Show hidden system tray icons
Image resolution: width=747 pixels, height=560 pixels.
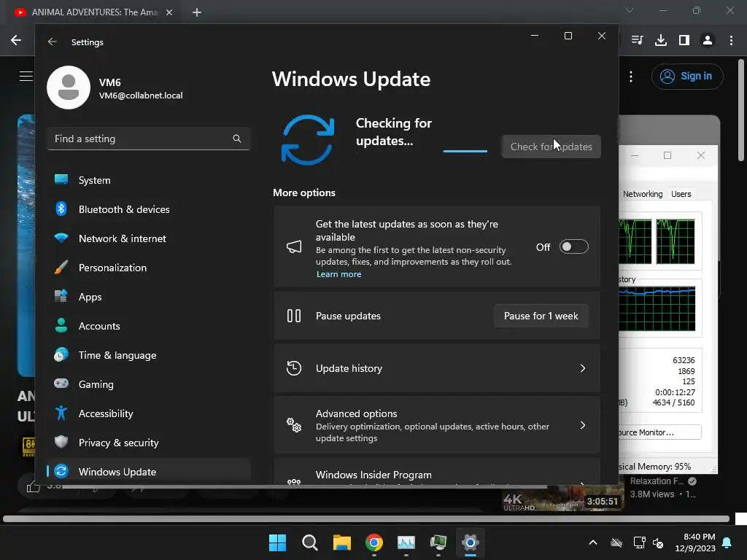point(593,542)
